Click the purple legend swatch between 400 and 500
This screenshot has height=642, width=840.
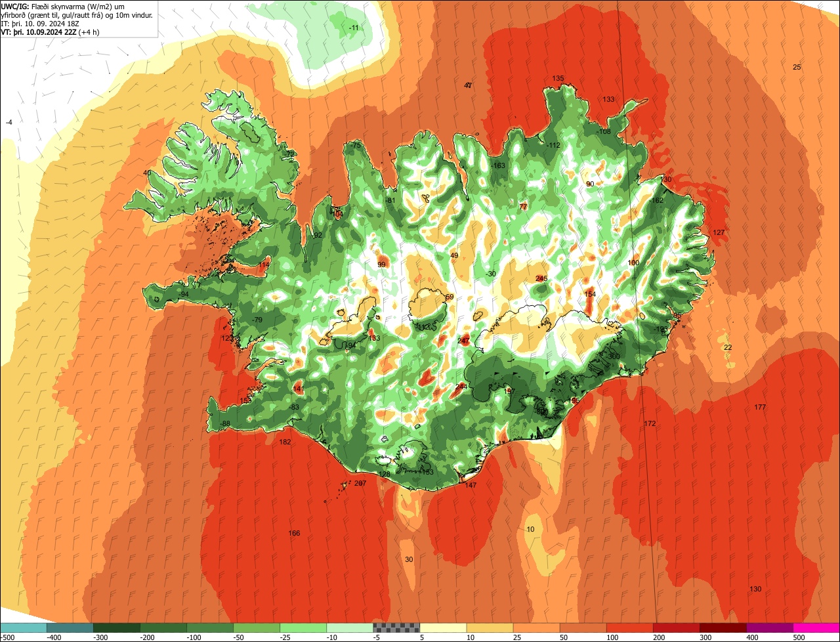point(770,628)
